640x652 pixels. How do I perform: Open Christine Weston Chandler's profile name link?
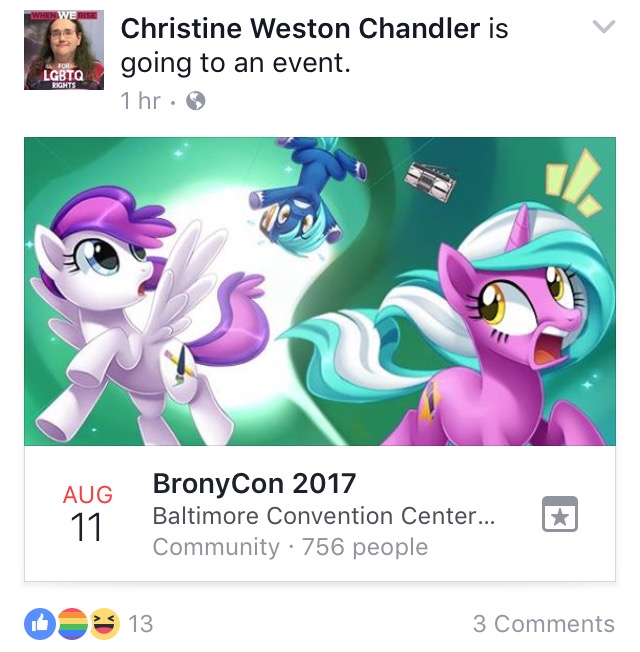coord(300,29)
